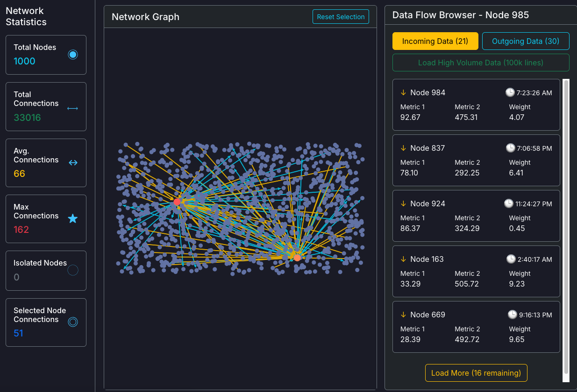This screenshot has height=392, width=577.
Task: Click the Metric 2 value 475.31
Action: pos(466,117)
